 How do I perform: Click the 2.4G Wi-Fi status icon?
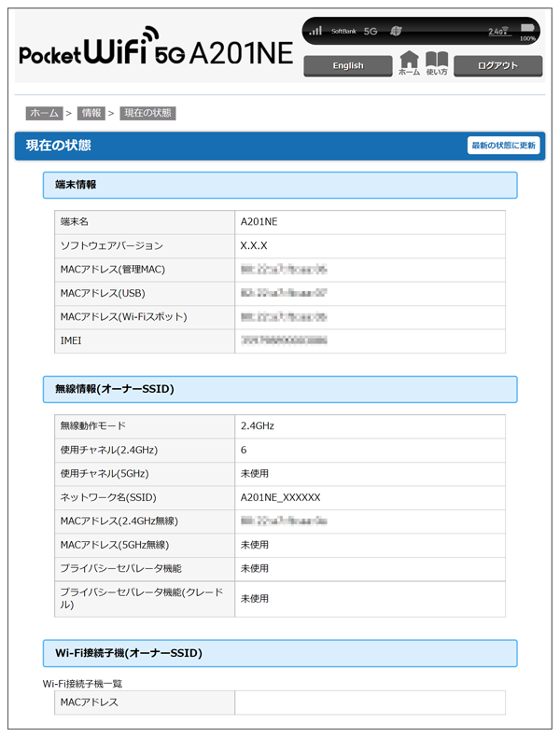tap(499, 32)
